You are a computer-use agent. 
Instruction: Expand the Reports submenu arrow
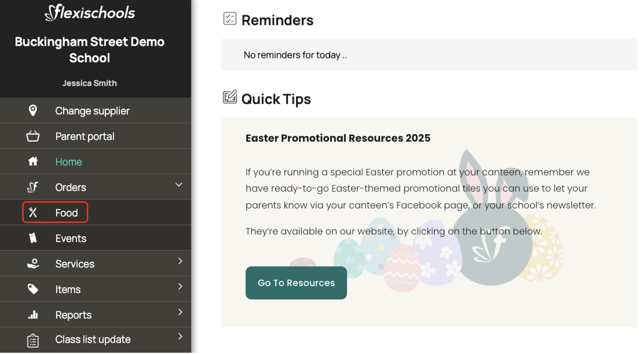[x=180, y=312]
